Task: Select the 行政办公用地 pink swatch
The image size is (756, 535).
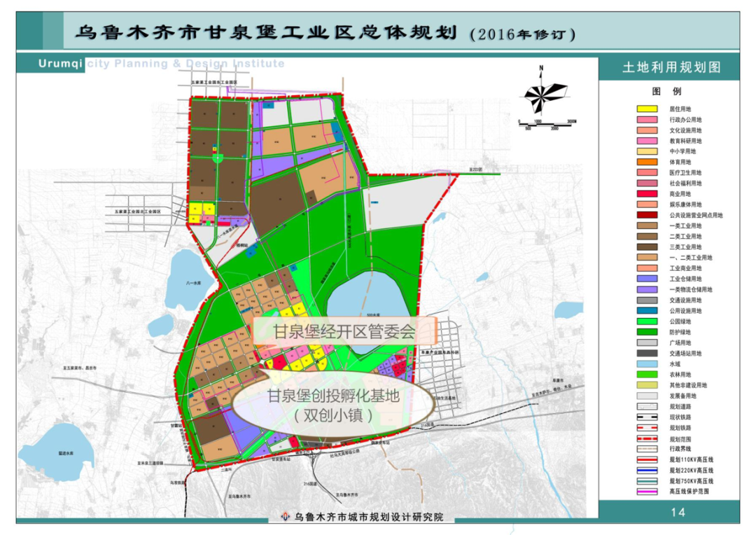Action: tap(647, 120)
